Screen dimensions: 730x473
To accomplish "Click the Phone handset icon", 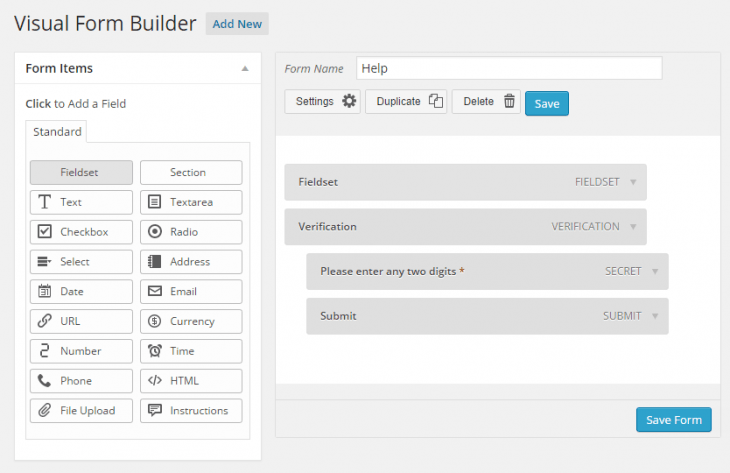I will click(44, 380).
